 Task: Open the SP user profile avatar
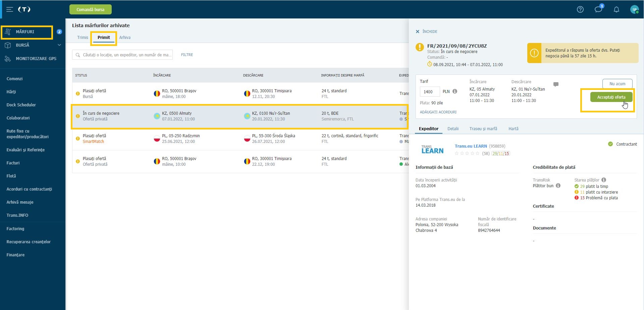(634, 9)
